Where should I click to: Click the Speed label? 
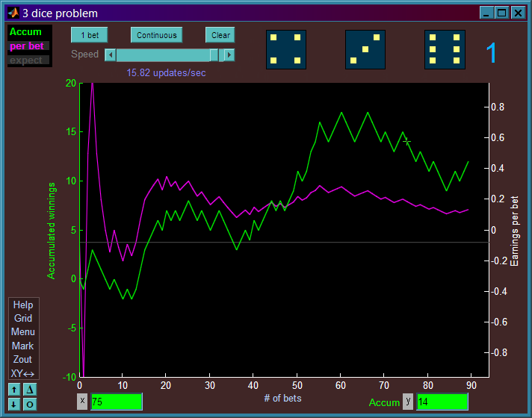(x=85, y=54)
